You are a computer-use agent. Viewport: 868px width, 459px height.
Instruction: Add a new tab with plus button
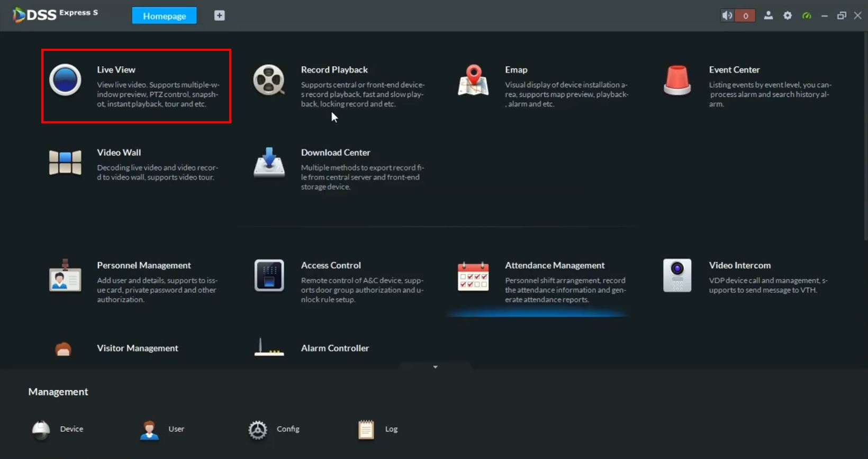tap(220, 15)
